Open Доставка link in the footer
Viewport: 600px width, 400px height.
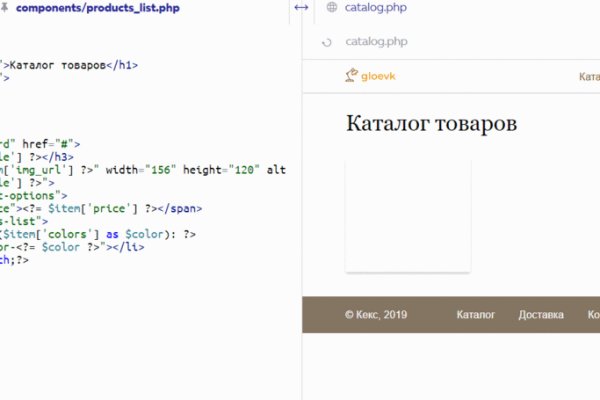(x=541, y=315)
